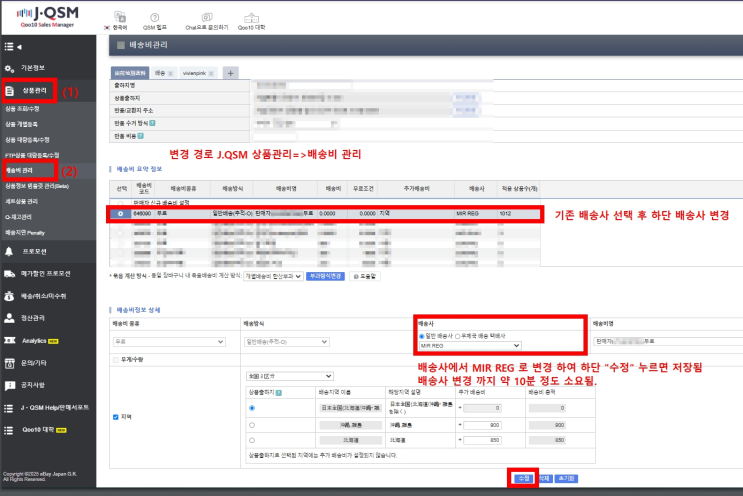The width and height of the screenshot is (743, 496).
Task: Select the 우체국 배송 택배사 radio button
Action: 457,336
